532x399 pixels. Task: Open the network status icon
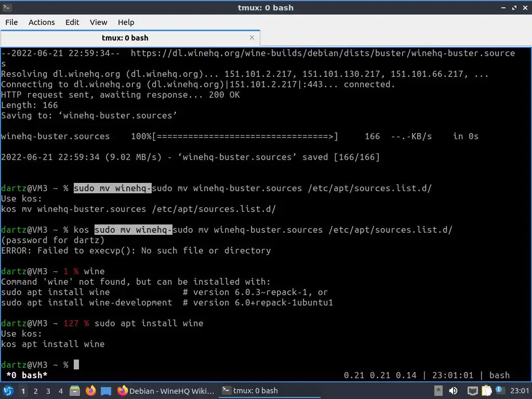pyautogui.click(x=472, y=391)
